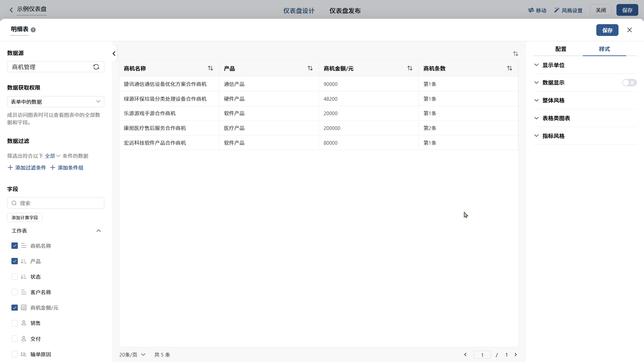Sort by 产品 column
The width and height of the screenshot is (644, 362).
point(310,68)
